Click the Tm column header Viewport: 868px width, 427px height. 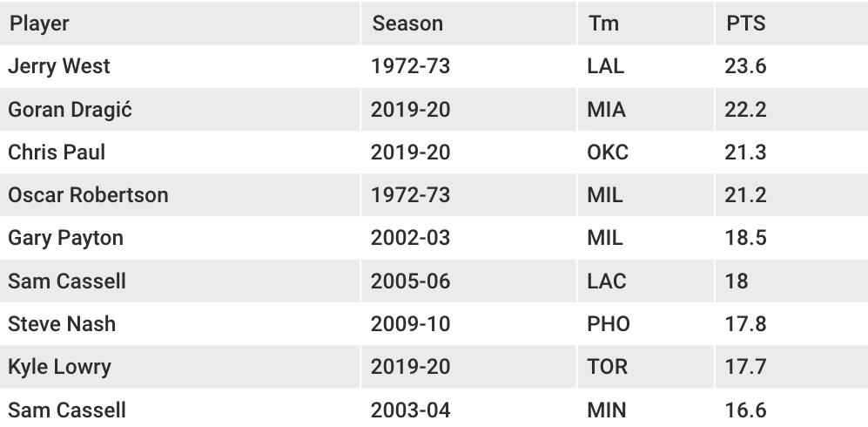(x=603, y=24)
